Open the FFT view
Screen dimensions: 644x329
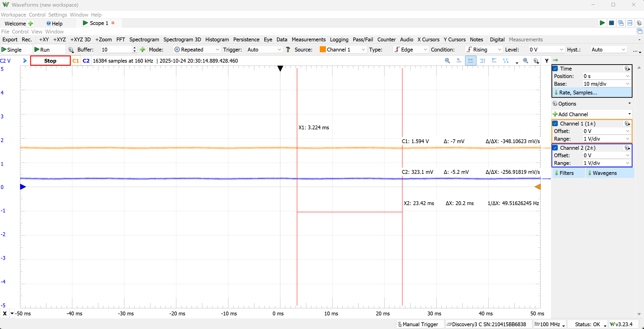pyautogui.click(x=120, y=39)
